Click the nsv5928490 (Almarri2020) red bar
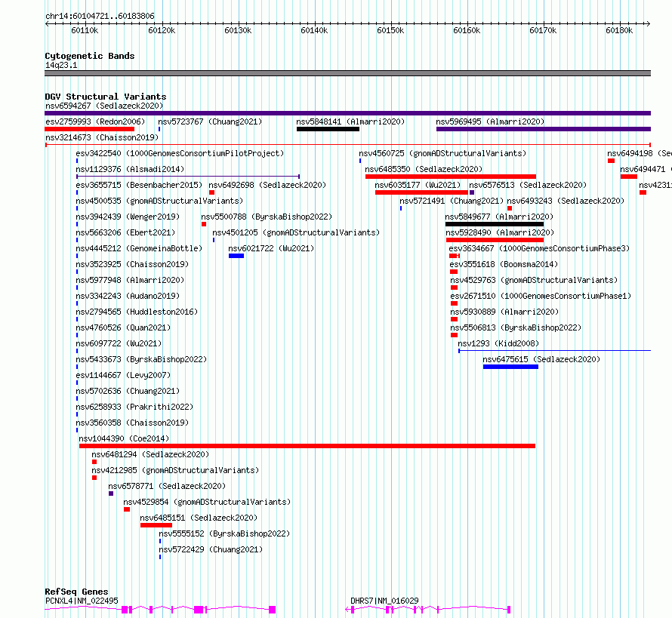Image resolution: width=672 pixels, height=618 pixels. (495, 240)
